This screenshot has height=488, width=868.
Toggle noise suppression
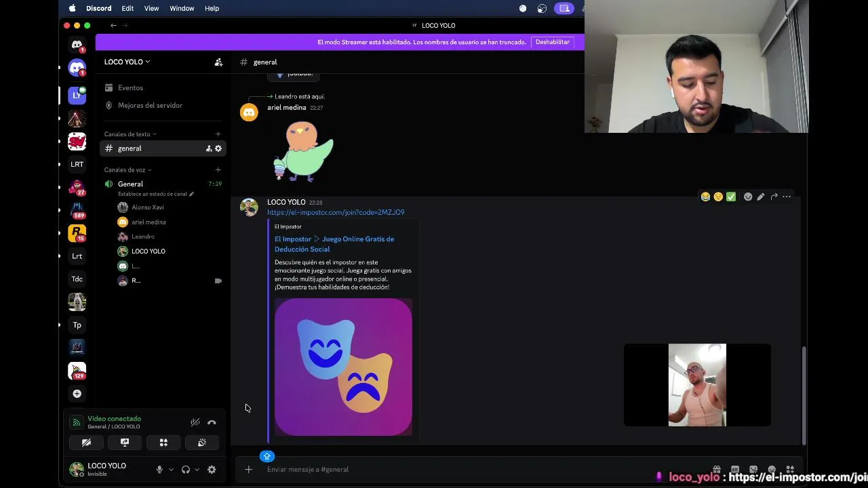(x=195, y=422)
